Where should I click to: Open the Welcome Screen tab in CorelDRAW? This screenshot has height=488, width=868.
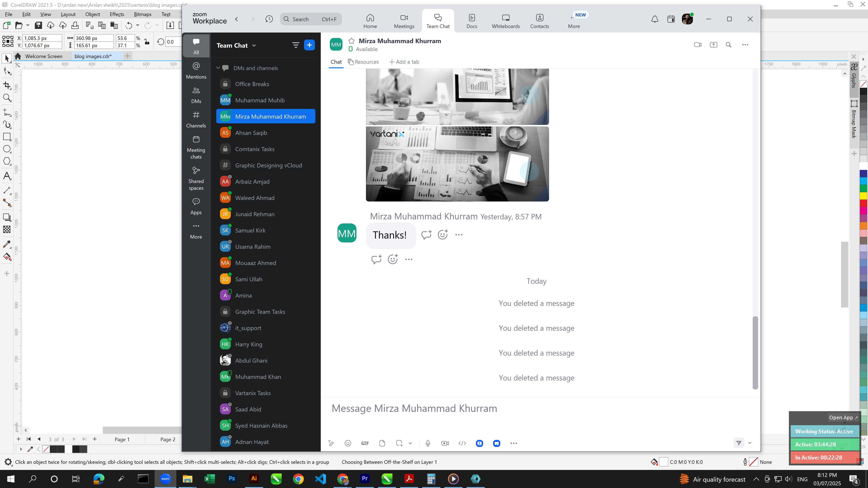pyautogui.click(x=43, y=56)
